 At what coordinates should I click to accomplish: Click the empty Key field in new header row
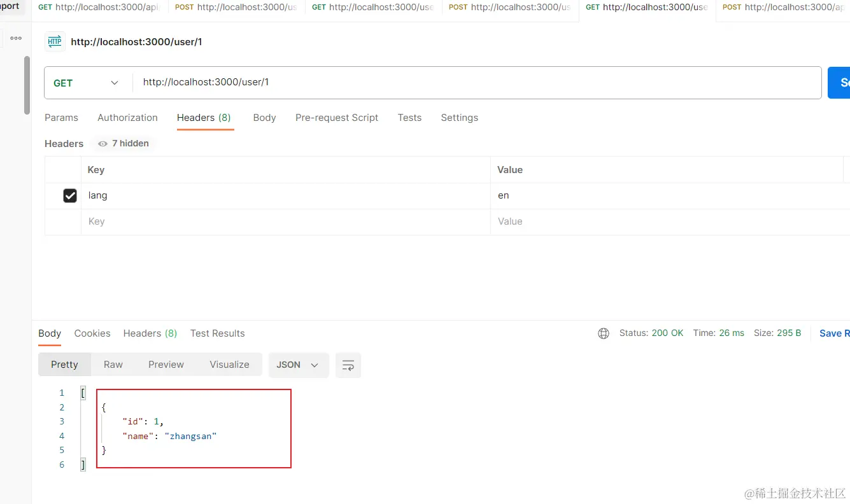pyautogui.click(x=286, y=222)
